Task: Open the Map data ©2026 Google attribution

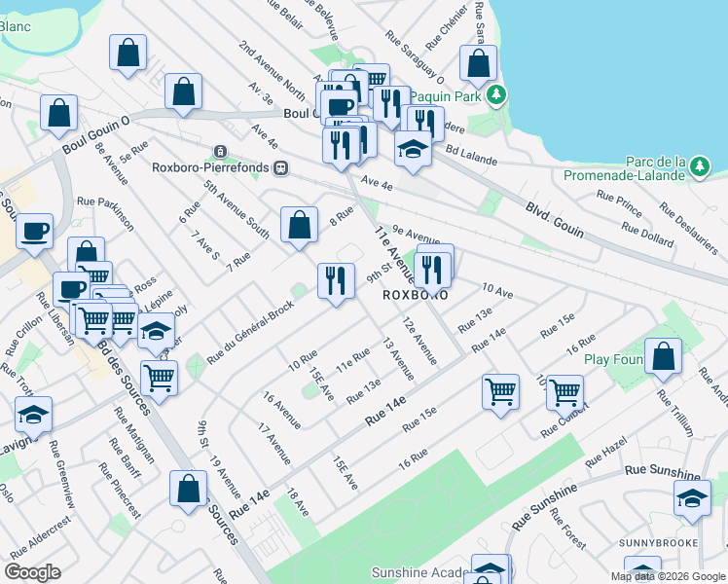Action: (x=668, y=576)
